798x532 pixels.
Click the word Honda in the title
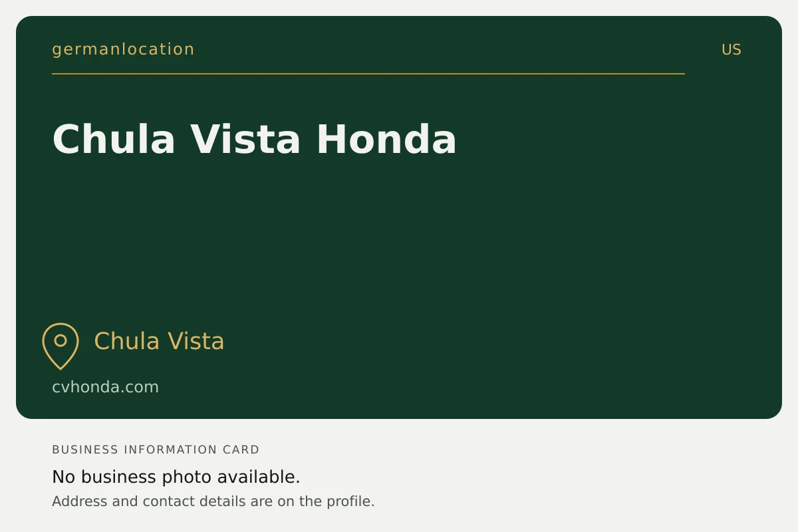[x=386, y=140]
